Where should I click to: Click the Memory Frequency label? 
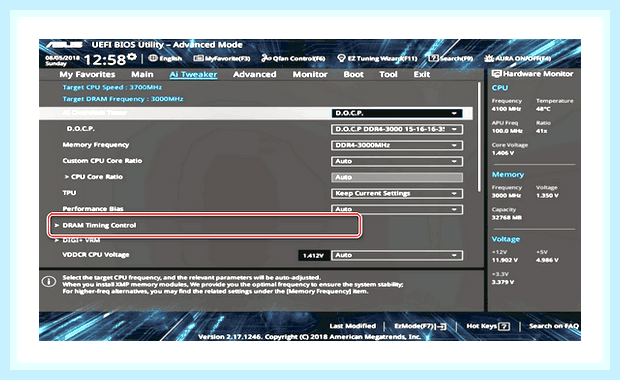coord(96,145)
